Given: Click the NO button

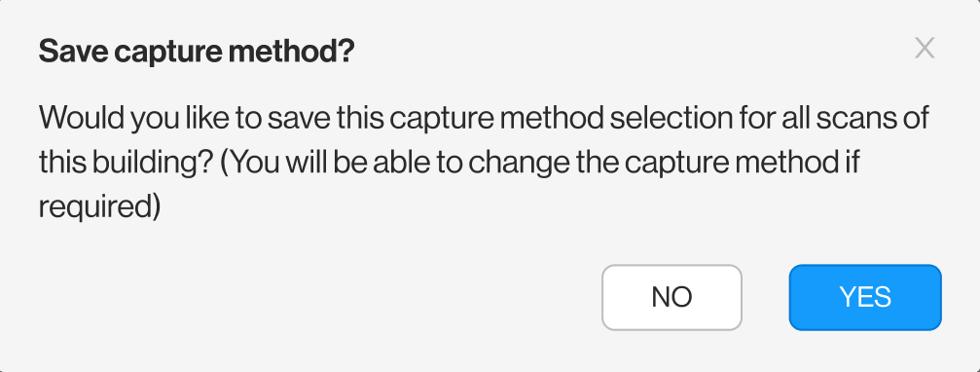Looking at the screenshot, I should click(671, 297).
